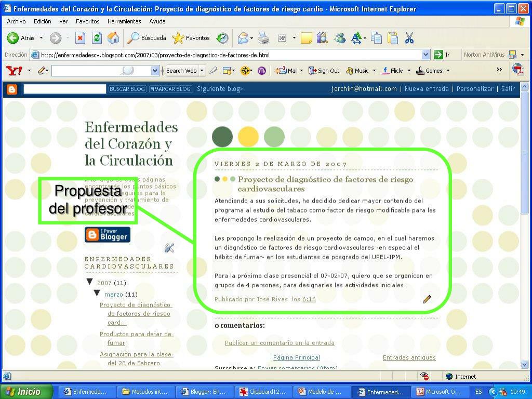Viewport: 532px width, 399px height.
Task: Open Productos para dejar de fumar post
Action: tap(136, 338)
